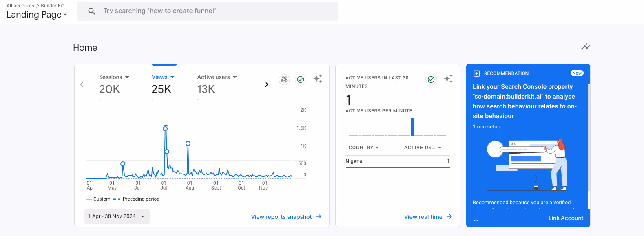644x236 pixels.
Task: Click the arrow beside View real time
Action: 449,217
